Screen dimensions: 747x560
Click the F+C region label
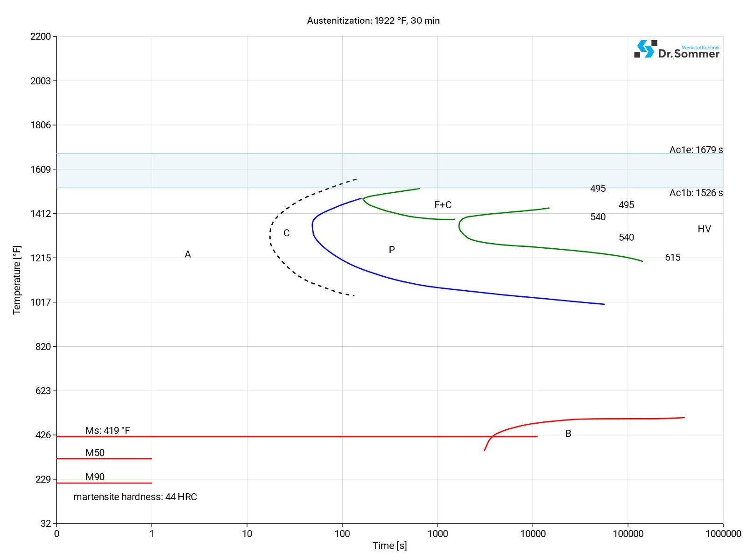coord(443,205)
